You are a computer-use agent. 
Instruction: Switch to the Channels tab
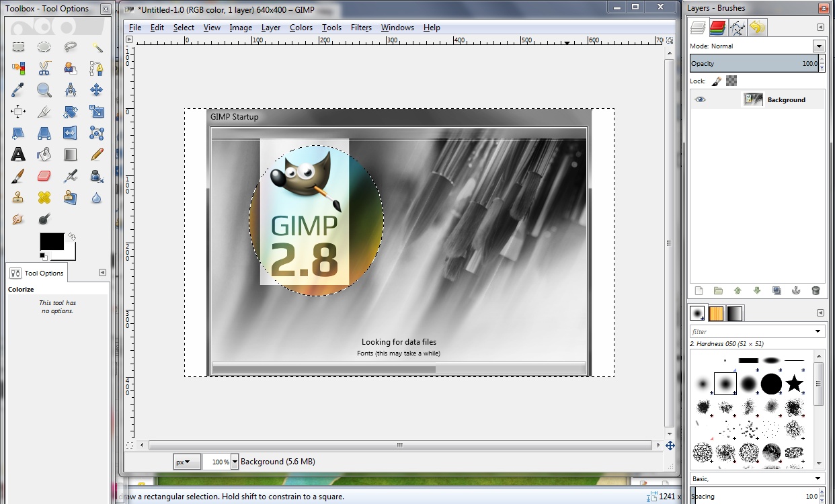pos(717,28)
